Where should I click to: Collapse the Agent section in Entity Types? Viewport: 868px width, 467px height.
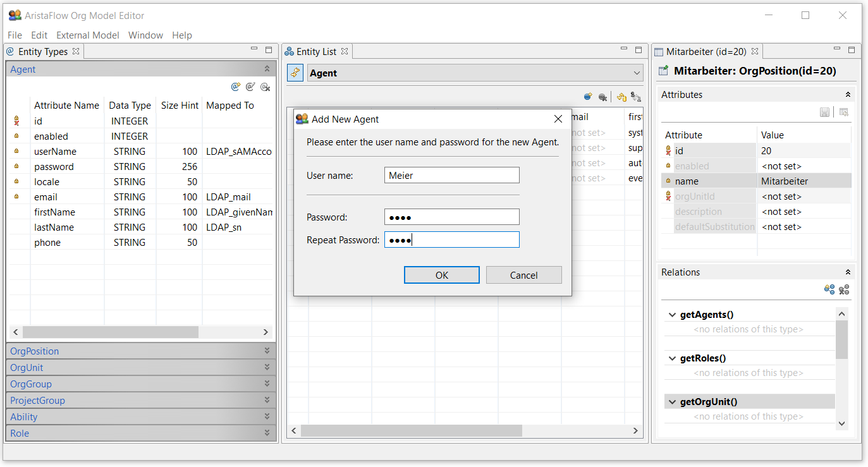[267, 69]
